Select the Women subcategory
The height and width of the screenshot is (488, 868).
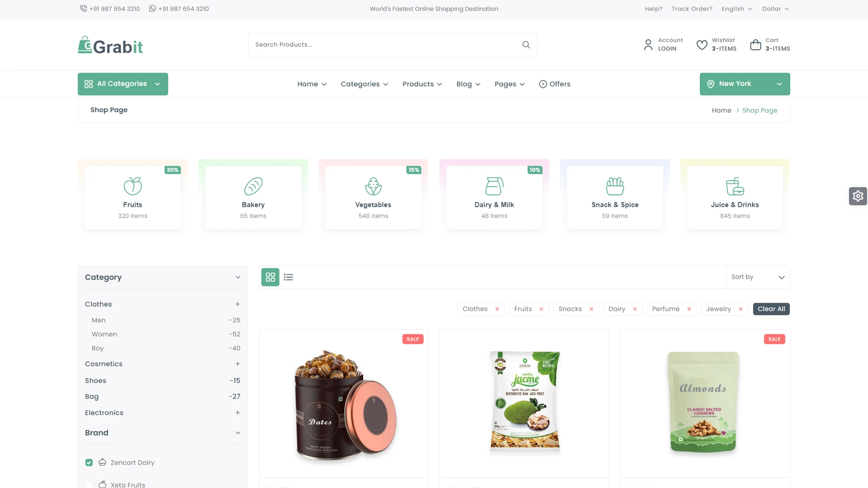click(x=104, y=334)
